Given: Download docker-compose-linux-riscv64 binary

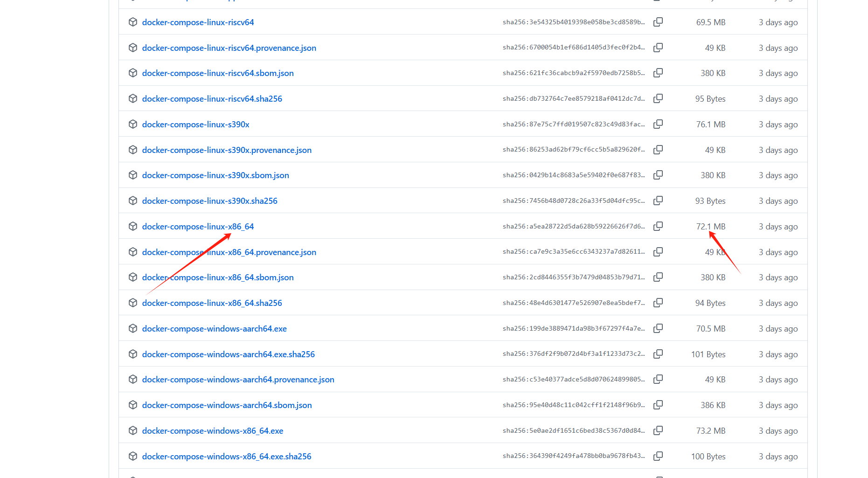Looking at the screenshot, I should 198,22.
